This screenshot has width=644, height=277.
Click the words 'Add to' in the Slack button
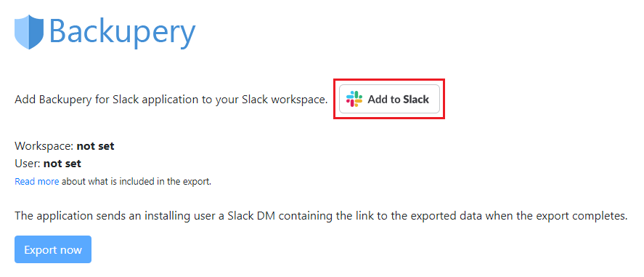pos(383,99)
